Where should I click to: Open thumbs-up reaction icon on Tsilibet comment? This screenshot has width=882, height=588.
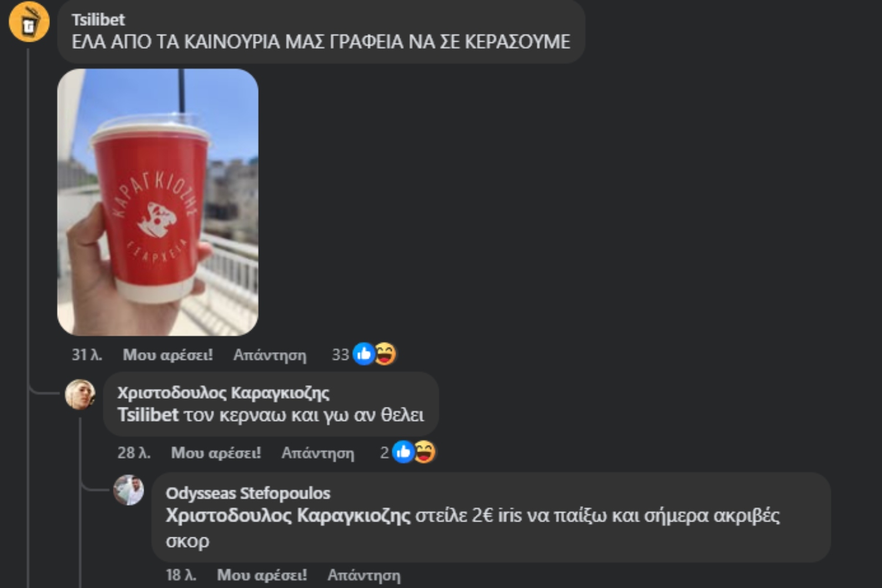(x=364, y=354)
